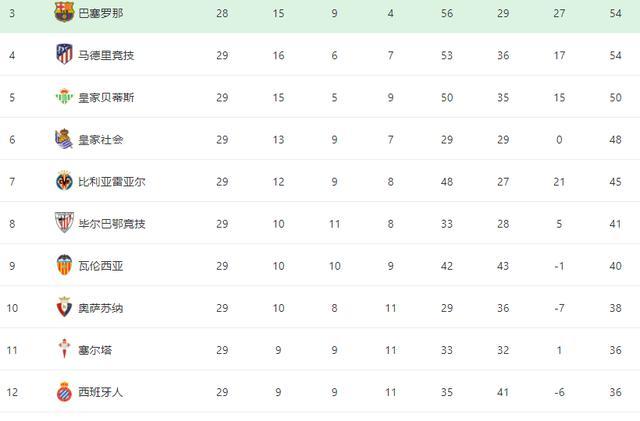
Task: Click the Celta Vigo club crest
Action: coord(64,350)
